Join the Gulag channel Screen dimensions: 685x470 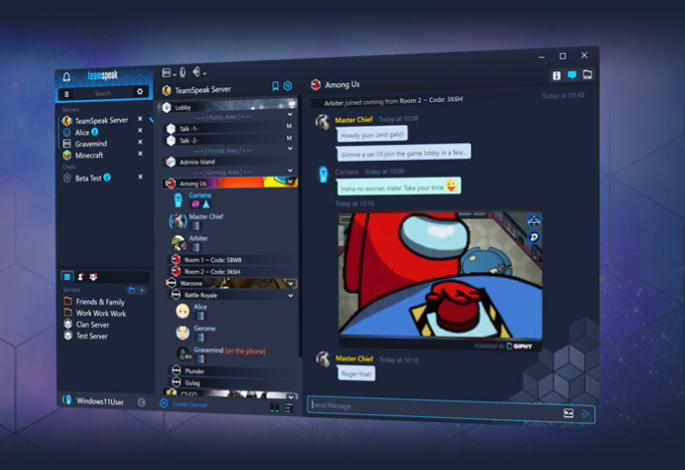[232, 383]
